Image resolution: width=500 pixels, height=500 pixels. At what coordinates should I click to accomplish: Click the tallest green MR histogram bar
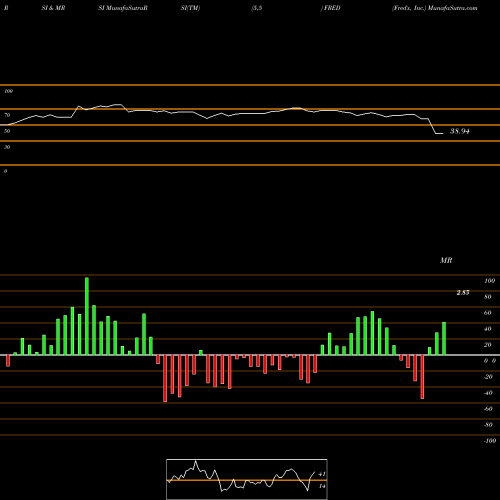tap(87, 316)
